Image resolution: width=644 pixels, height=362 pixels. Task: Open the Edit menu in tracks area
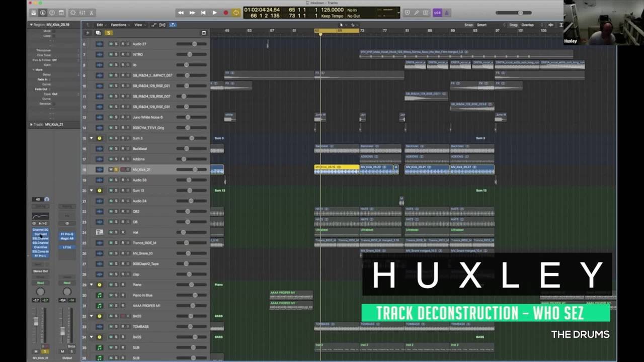click(x=101, y=25)
